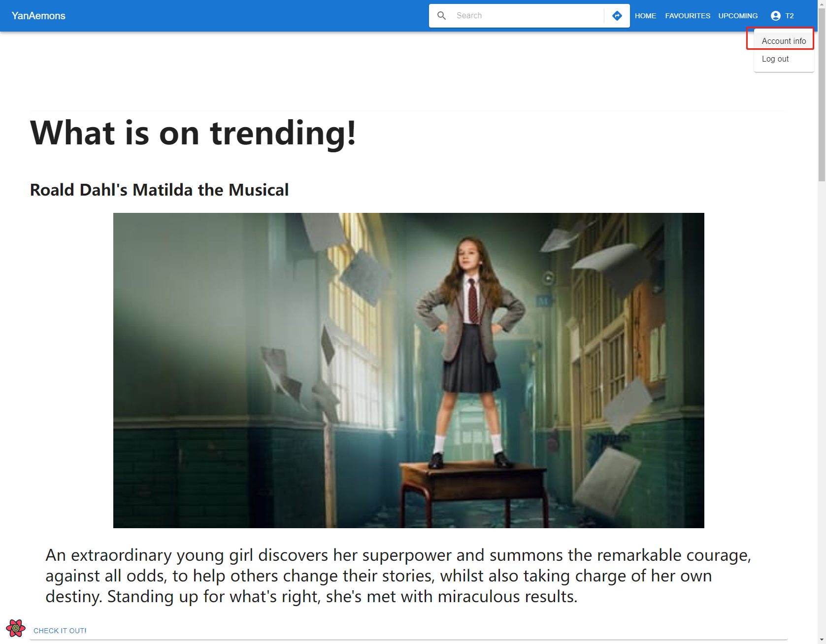Click the T2 username label
This screenshot has width=826, height=644.
coord(790,16)
